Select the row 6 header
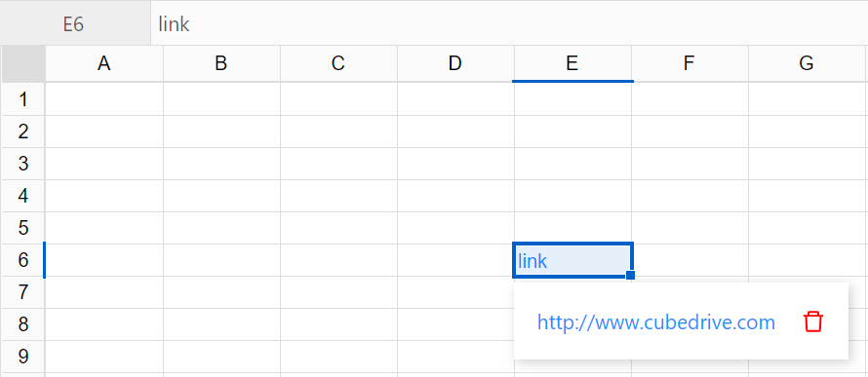Image resolution: width=868 pixels, height=377 pixels. click(23, 260)
